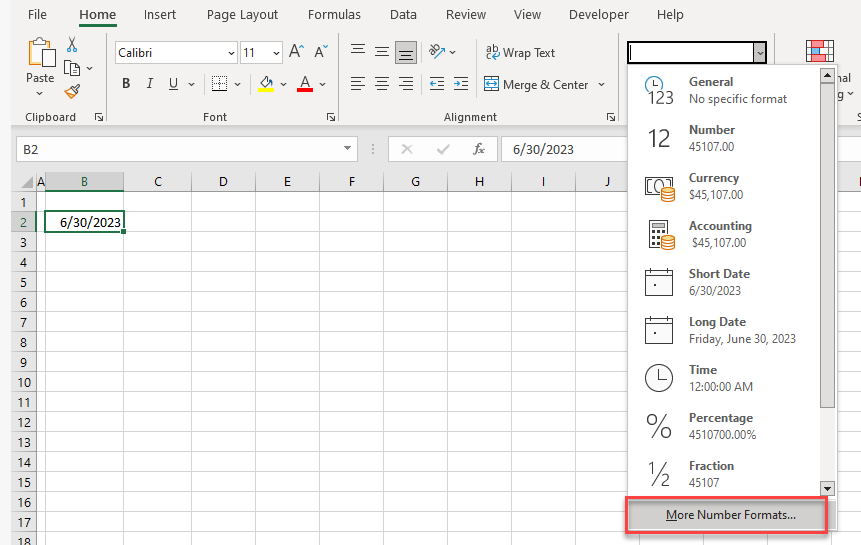Click More Number Formats option
This screenshot has height=545, width=861.
(730, 515)
